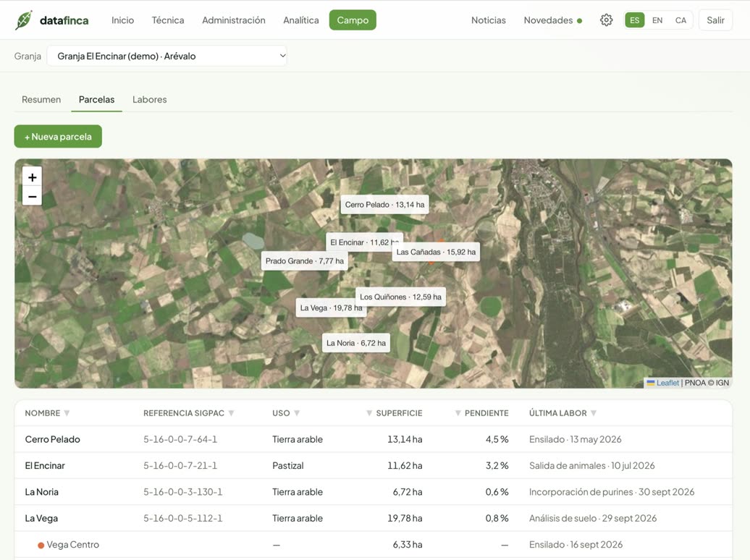
Task: Switch language to EN
Action: (657, 20)
